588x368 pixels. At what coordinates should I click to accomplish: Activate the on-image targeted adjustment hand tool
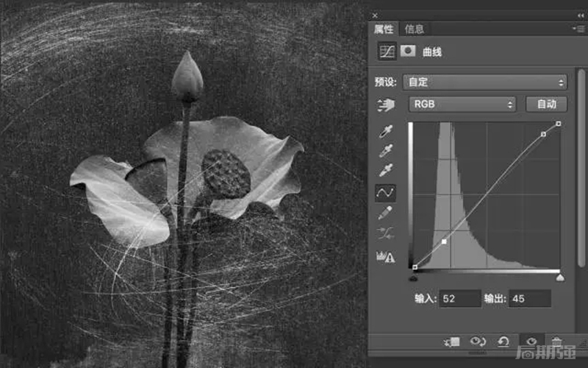[386, 105]
